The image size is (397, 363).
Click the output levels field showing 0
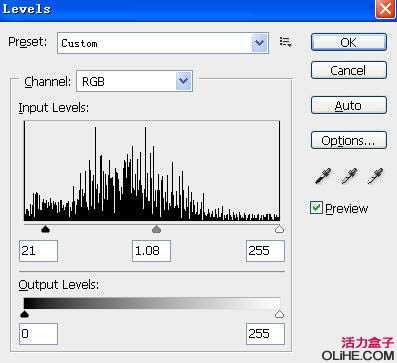[38, 334]
